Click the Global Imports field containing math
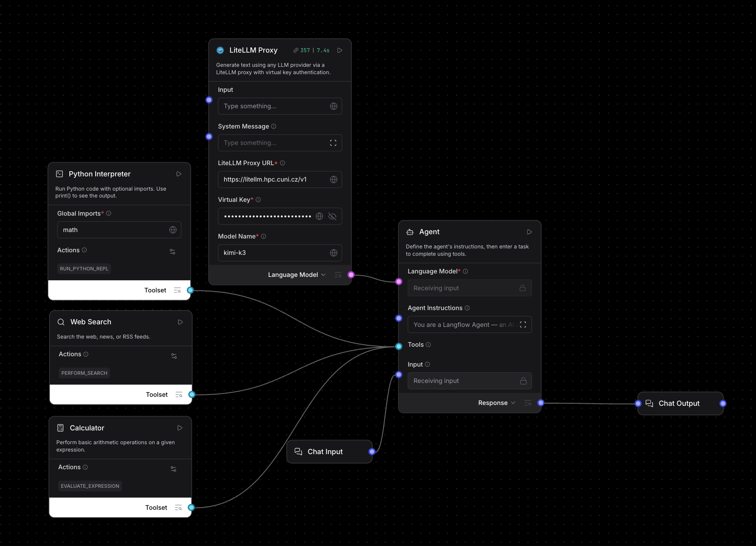Screen dimensions: 756x546 (x=119, y=230)
